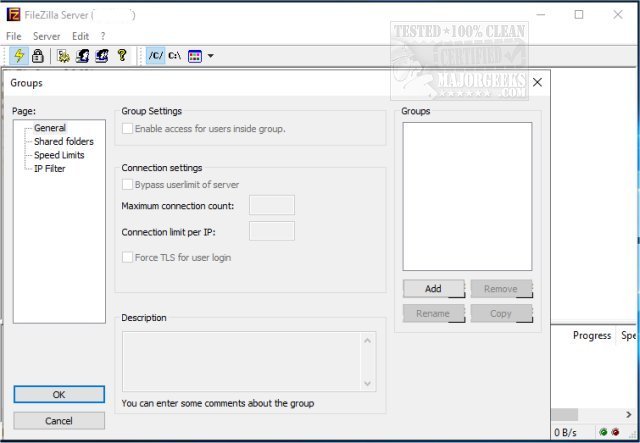Click the Rename group button
Screen dimensions: 640x443
pyautogui.click(x=433, y=314)
